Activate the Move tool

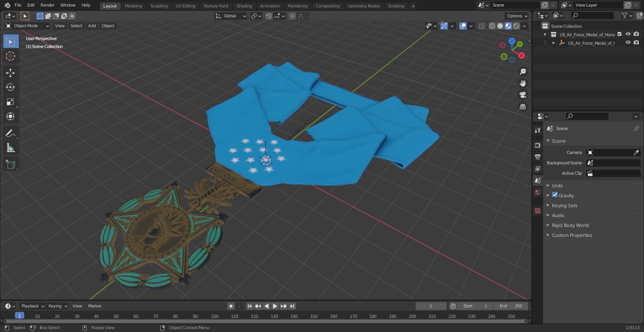[10, 73]
